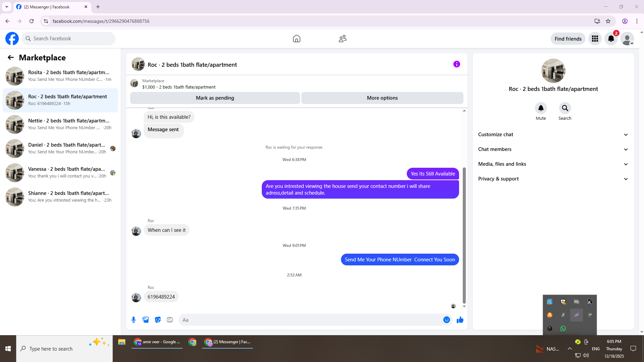Click the 'When can I see it' message

166,230
